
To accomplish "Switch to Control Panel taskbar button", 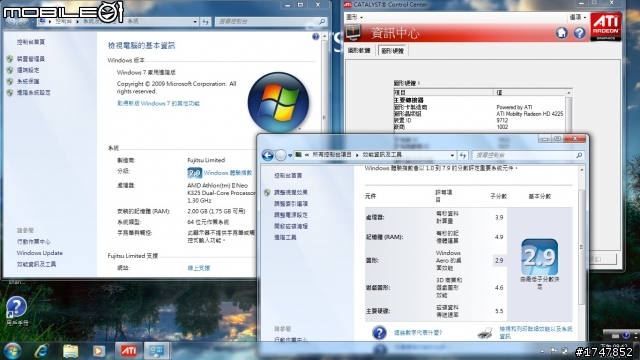I will tap(156, 351).
